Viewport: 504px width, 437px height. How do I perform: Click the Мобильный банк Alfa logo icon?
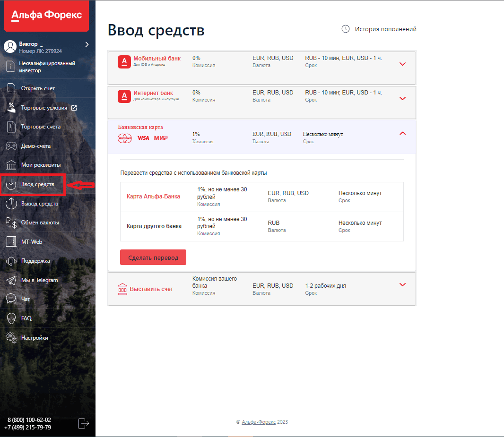point(124,61)
